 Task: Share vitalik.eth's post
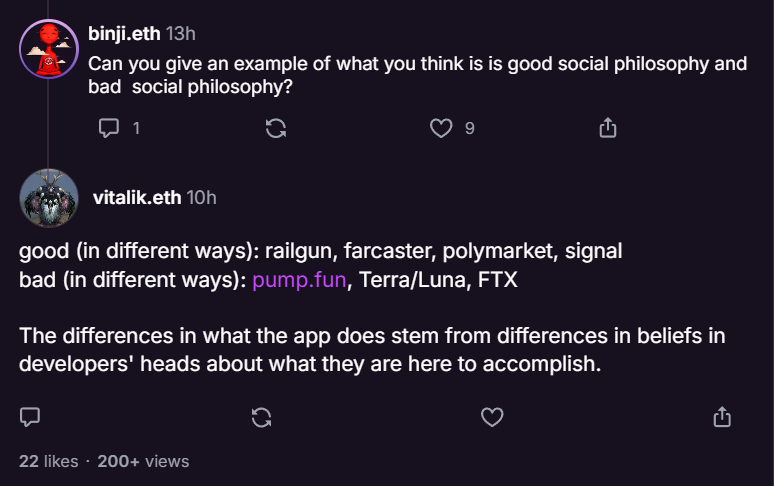(722, 417)
